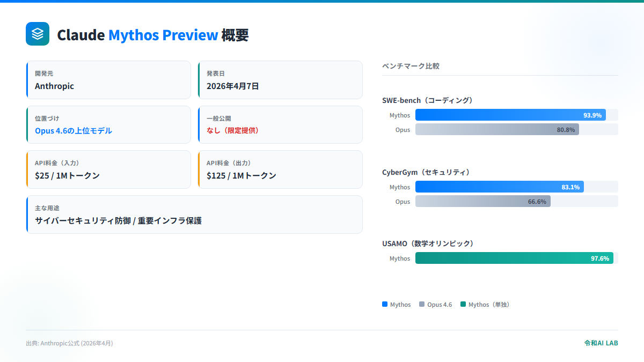The width and height of the screenshot is (644, 362).
Task: Click the SWE-bench Opus 80.8% bar
Action: point(497,129)
